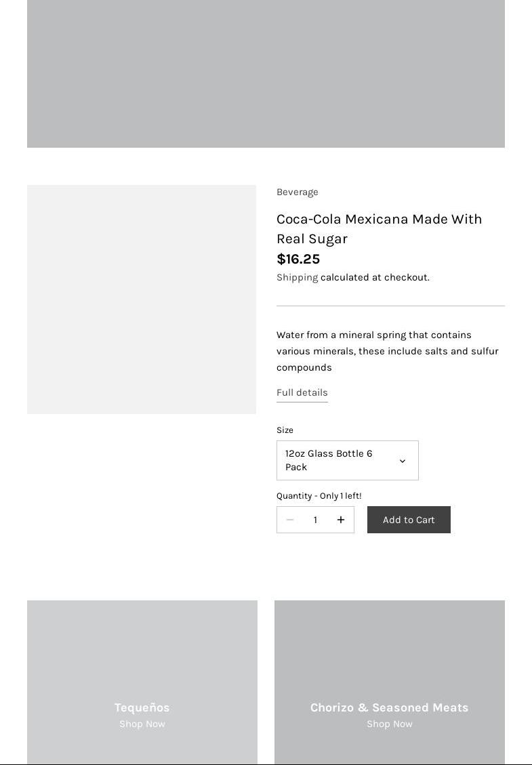Click the Size field label
This screenshot has width=532, height=765.
285,430
